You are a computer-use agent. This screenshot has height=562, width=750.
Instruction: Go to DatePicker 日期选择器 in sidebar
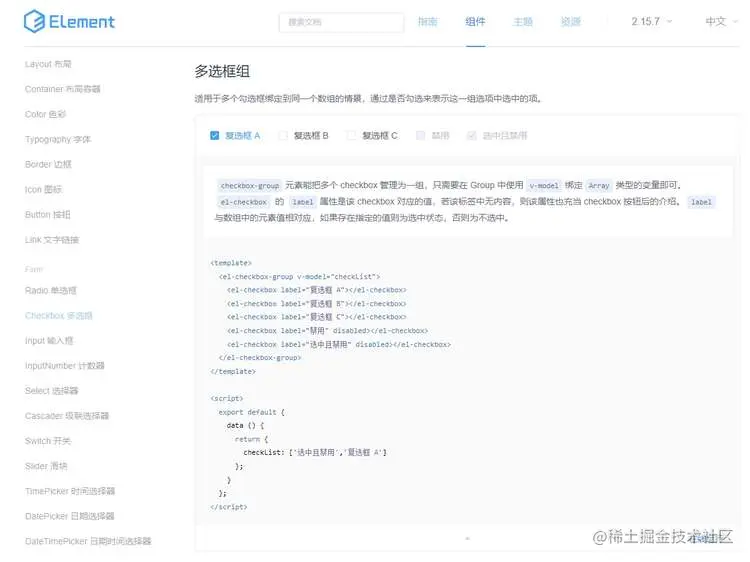(69, 516)
